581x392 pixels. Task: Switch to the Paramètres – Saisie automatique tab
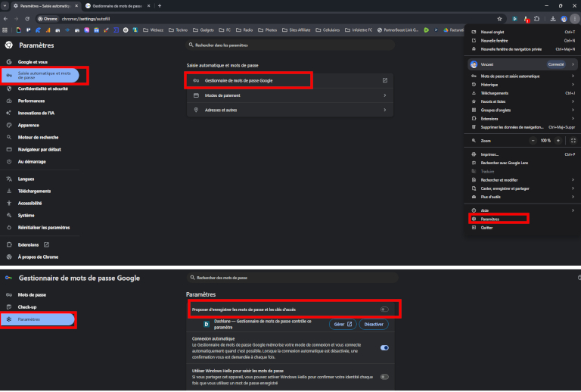click(x=45, y=6)
